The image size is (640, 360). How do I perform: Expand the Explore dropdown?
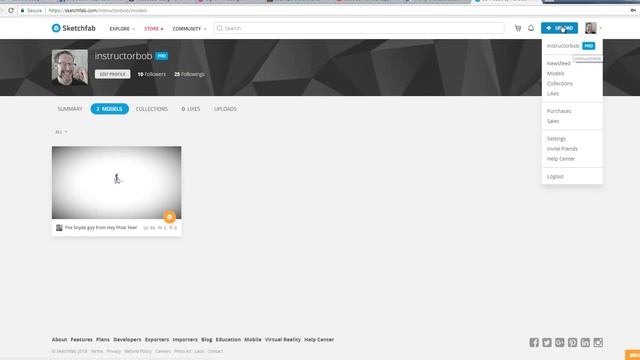pos(122,29)
